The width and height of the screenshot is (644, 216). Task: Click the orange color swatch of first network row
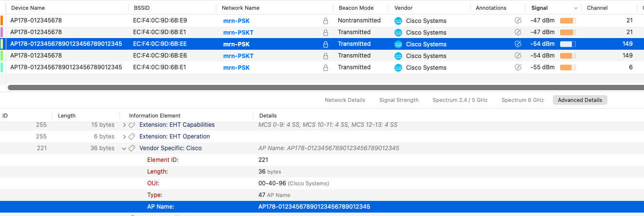coord(2,21)
